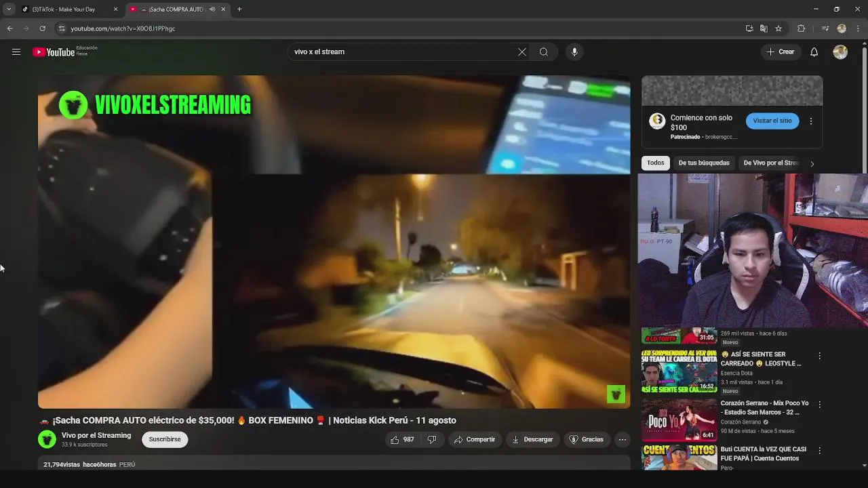Click the Crear button
The height and width of the screenshot is (488, 868).
pyautogui.click(x=780, y=52)
